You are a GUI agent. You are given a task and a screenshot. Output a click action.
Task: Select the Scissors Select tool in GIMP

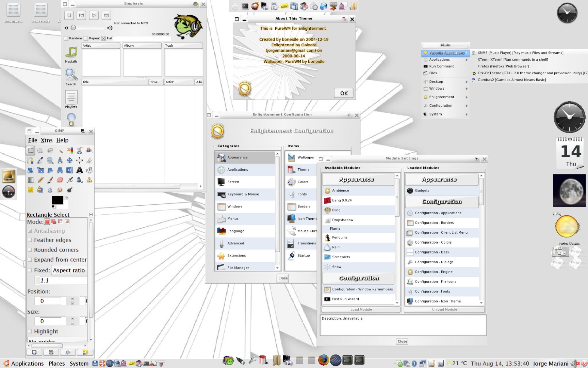(79, 150)
